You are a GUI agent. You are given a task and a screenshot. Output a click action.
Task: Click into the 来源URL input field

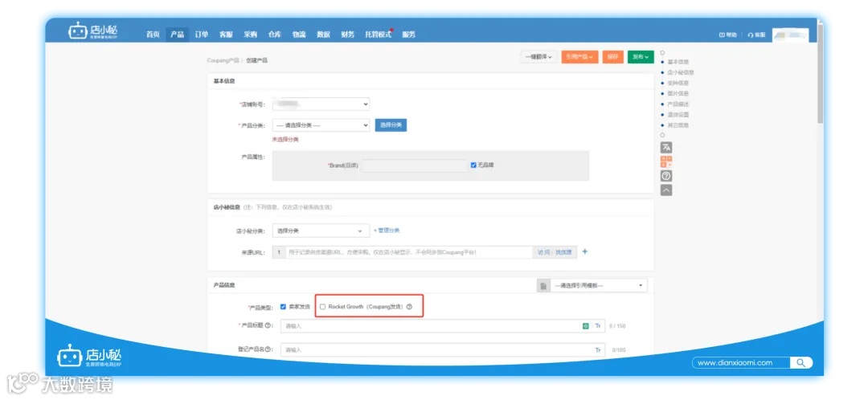[408, 252]
